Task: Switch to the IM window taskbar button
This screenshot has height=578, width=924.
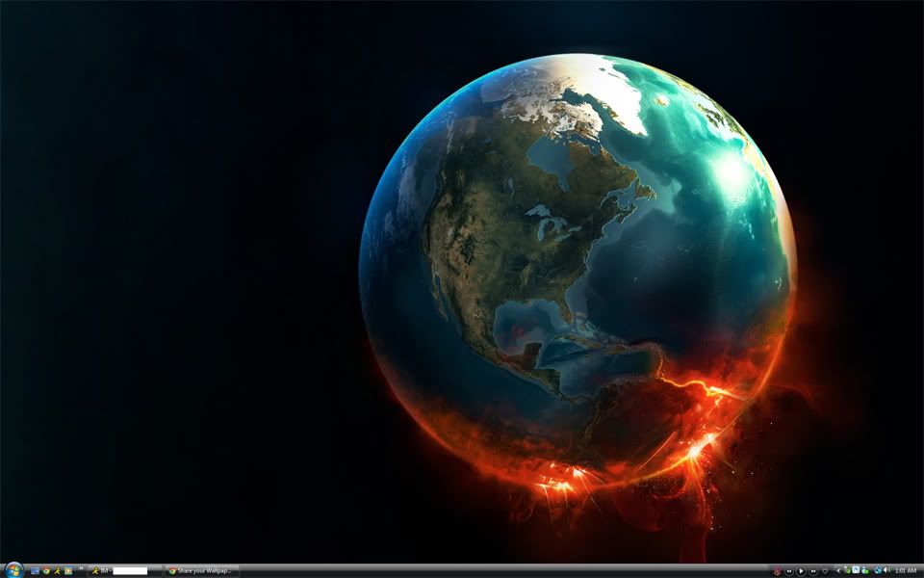Action: (x=125, y=571)
